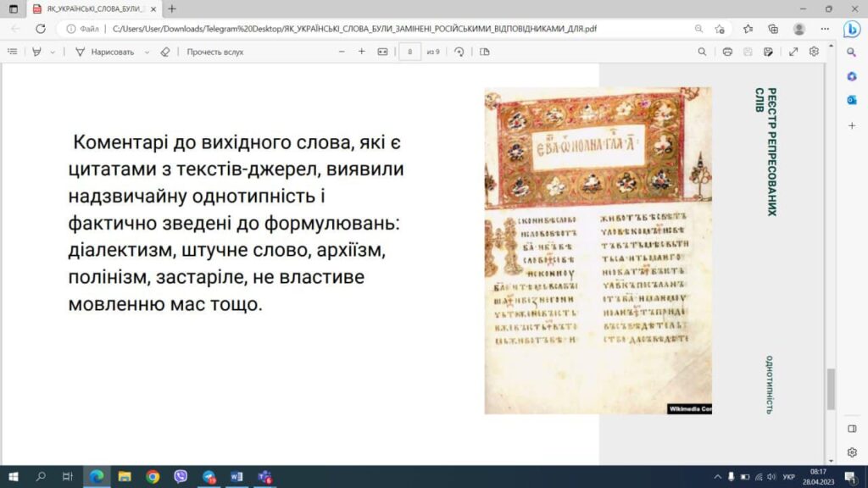Click the Print PDF icon

point(727,52)
